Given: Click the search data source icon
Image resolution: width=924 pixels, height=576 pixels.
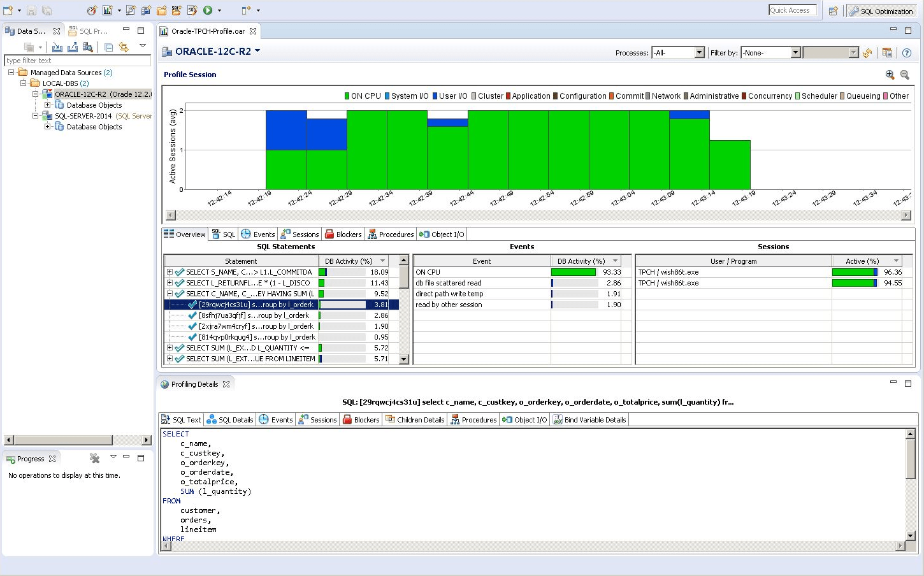Looking at the screenshot, I should 88,47.
